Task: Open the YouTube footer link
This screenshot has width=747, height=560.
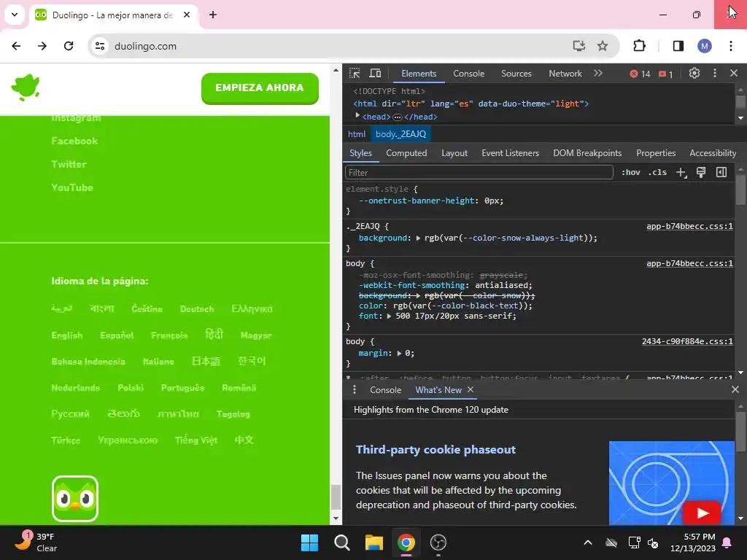Action: [72, 187]
